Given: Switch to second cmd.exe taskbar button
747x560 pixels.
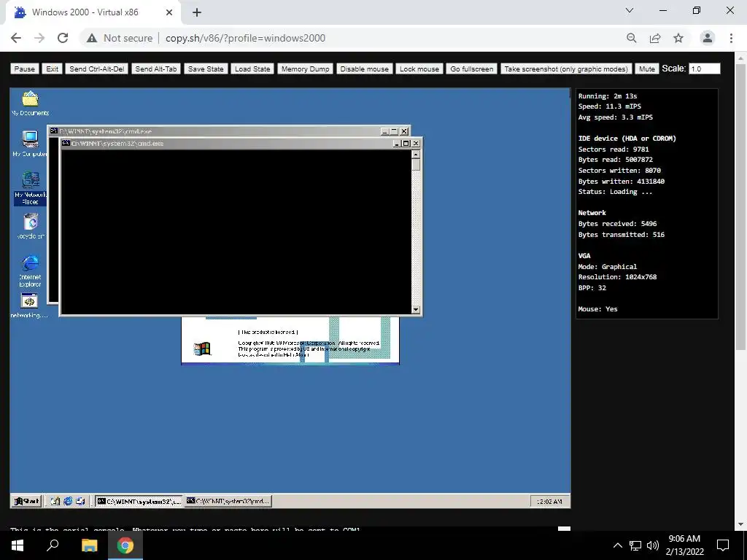Looking at the screenshot, I should coord(228,501).
